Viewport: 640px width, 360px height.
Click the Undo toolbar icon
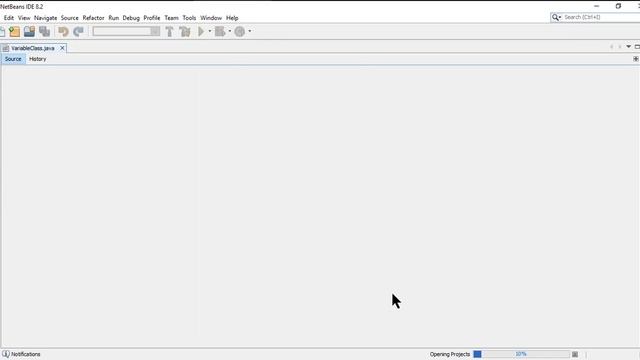[63, 31]
